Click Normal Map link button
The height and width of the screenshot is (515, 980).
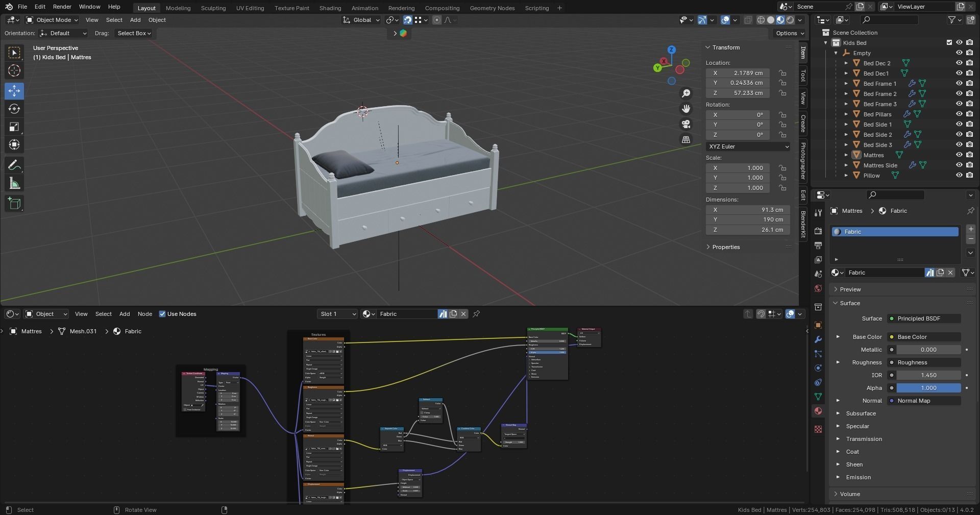coord(924,401)
